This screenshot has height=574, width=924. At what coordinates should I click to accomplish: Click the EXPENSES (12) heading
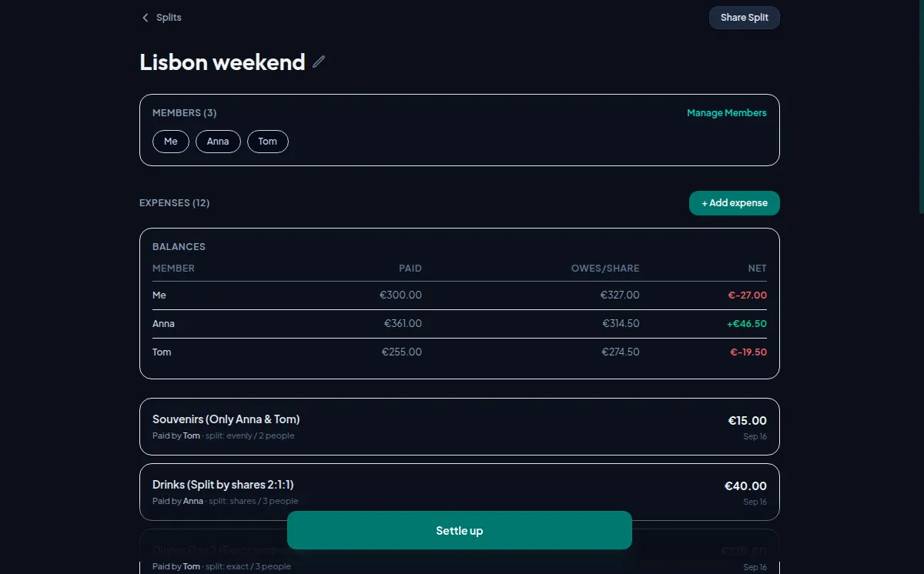[x=175, y=203]
